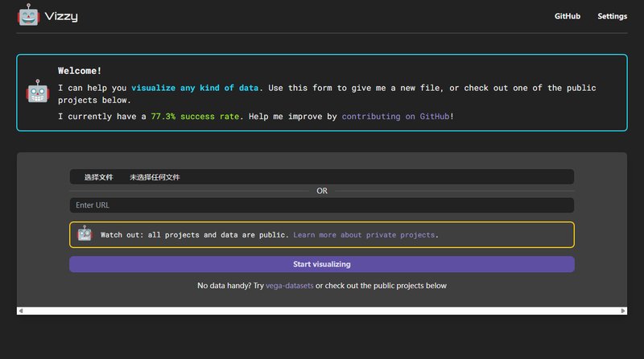Open the Settings page
Screen dimensions: 644x359
pos(612,16)
